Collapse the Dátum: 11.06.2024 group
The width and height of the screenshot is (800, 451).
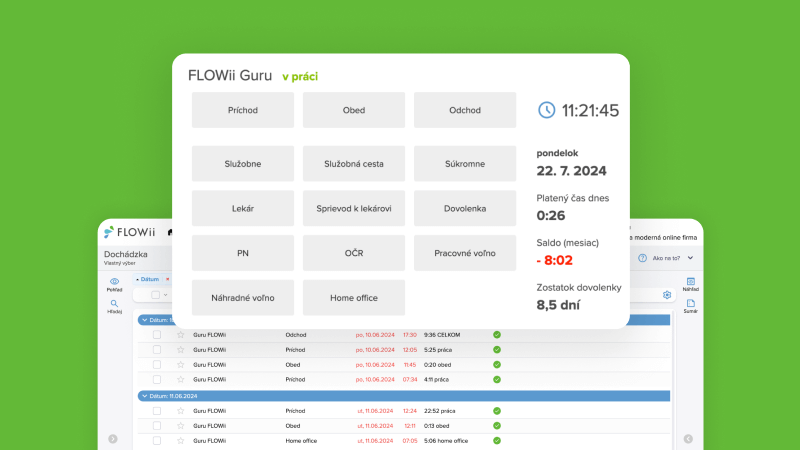tap(144, 396)
